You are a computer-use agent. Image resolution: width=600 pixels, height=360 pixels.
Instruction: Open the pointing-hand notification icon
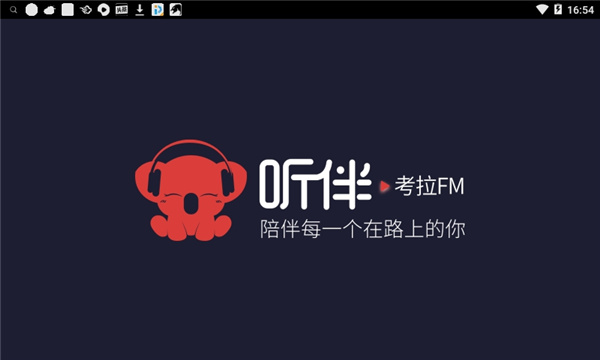point(86,10)
